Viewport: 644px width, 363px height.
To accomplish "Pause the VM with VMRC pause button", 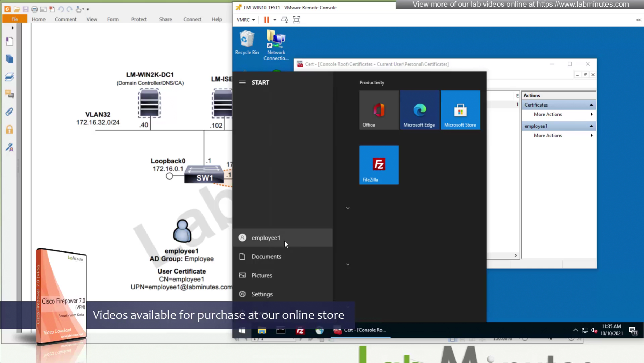I will click(266, 20).
